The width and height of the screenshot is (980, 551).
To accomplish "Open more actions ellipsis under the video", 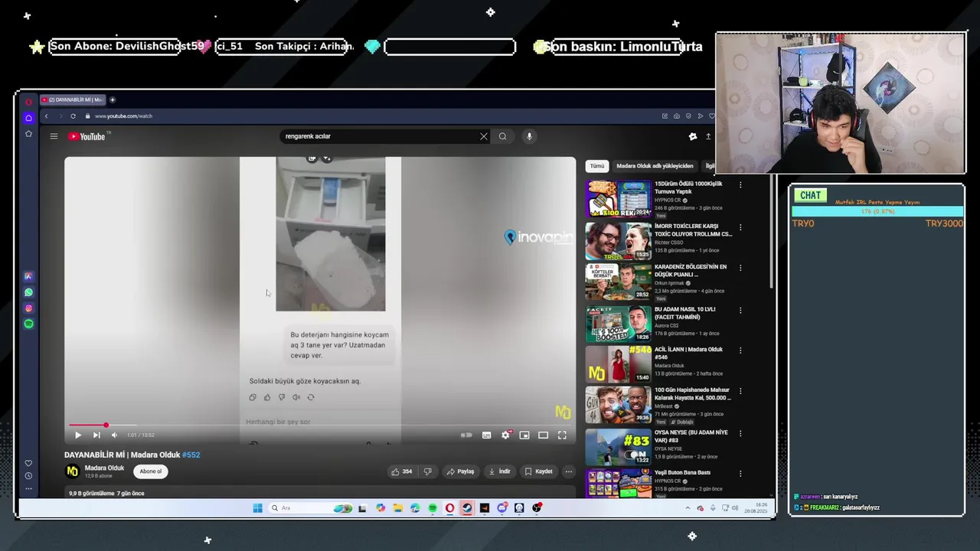I will [x=569, y=471].
